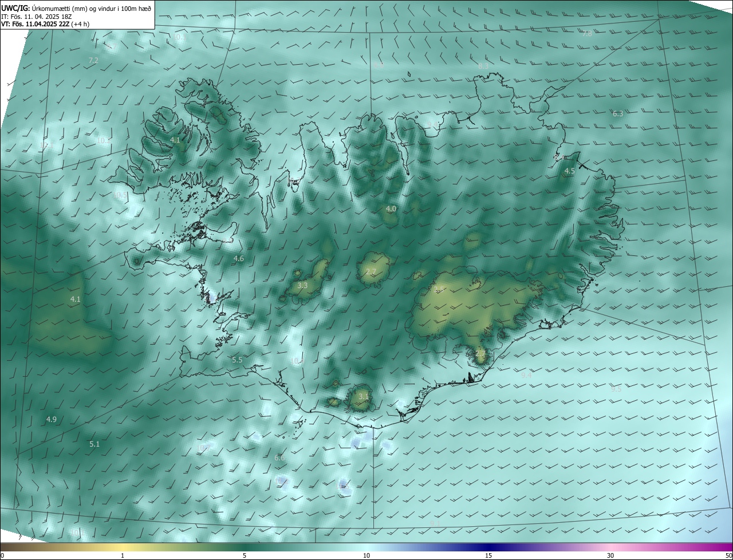Click the colorbar tick label 30
The height and width of the screenshot is (560, 733).
pyautogui.click(x=610, y=555)
